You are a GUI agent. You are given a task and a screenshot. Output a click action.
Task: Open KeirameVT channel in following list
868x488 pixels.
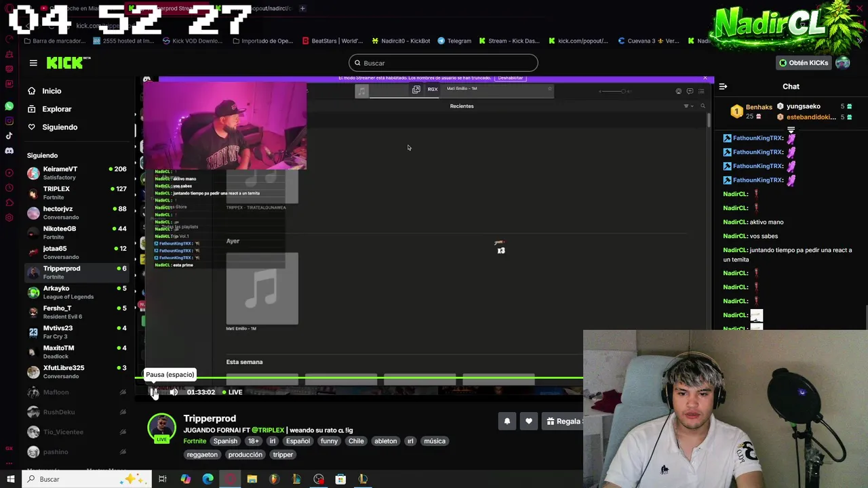point(77,173)
